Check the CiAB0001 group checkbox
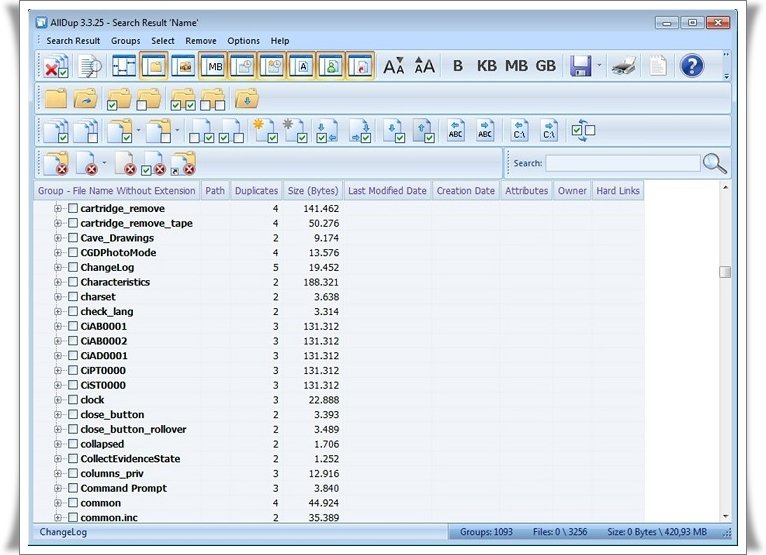Screen dimensions: 766x555 click(73, 326)
